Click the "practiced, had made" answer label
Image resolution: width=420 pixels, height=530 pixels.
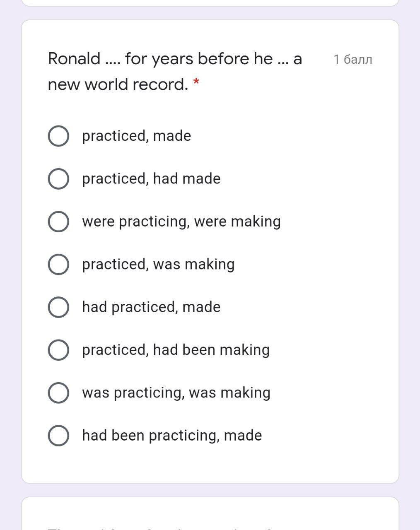pos(151,179)
